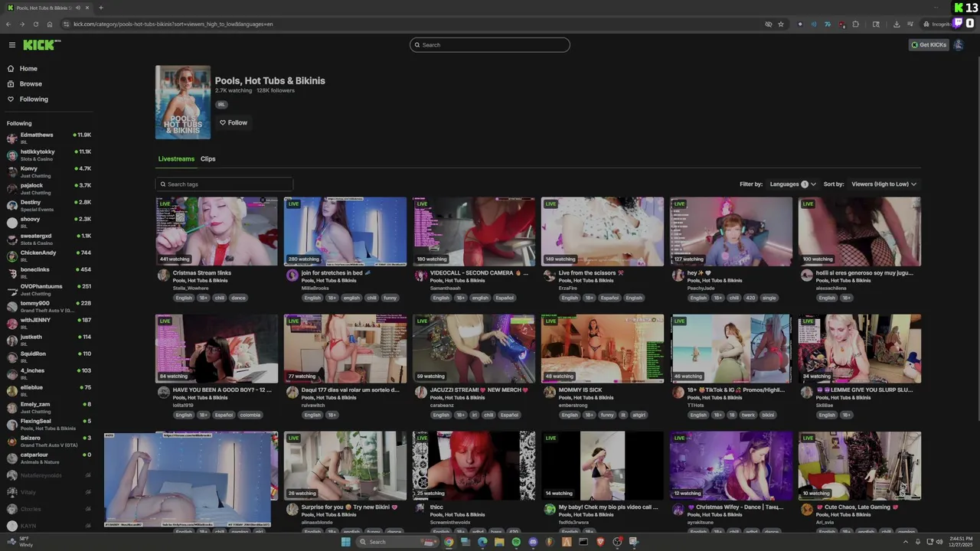Open the 'Cristmas Stream !links' stream title

pos(202,273)
